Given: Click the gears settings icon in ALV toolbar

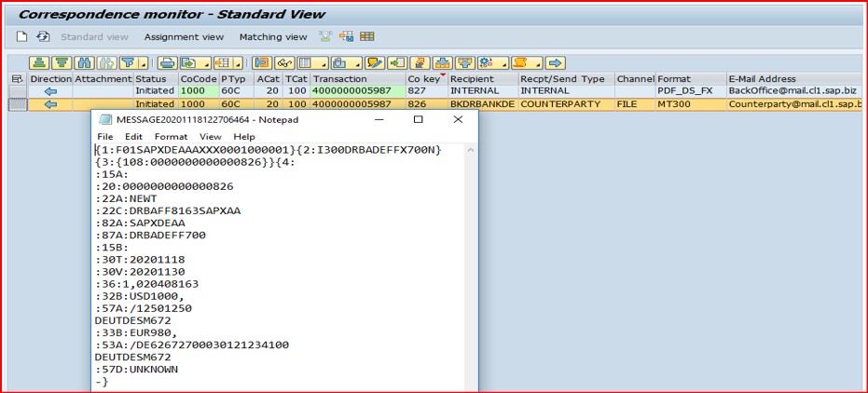Looking at the screenshot, I should [x=487, y=63].
